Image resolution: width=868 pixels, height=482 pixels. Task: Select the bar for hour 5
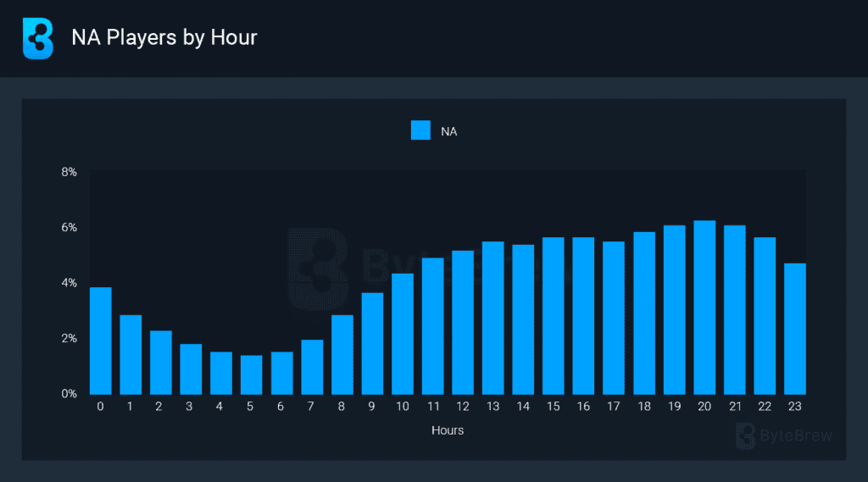tap(251, 374)
